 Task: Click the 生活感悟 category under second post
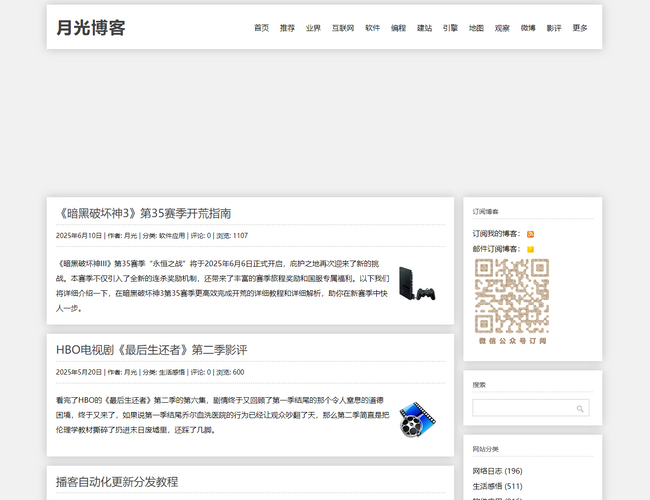172,372
